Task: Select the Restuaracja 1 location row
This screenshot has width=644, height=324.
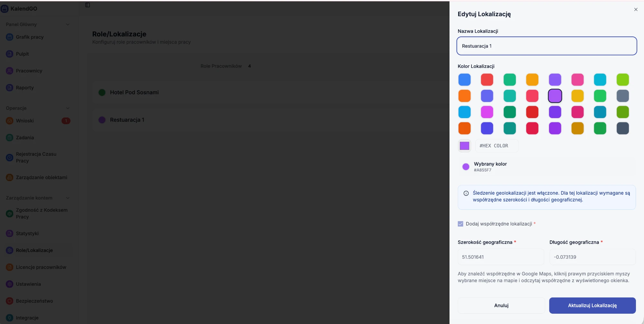Action: (x=270, y=120)
